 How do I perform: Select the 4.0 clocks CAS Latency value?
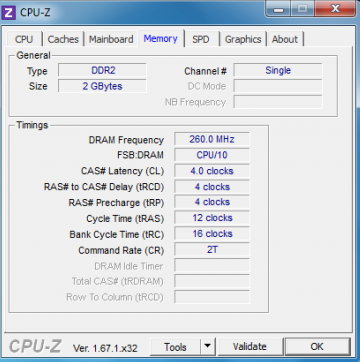click(212, 171)
